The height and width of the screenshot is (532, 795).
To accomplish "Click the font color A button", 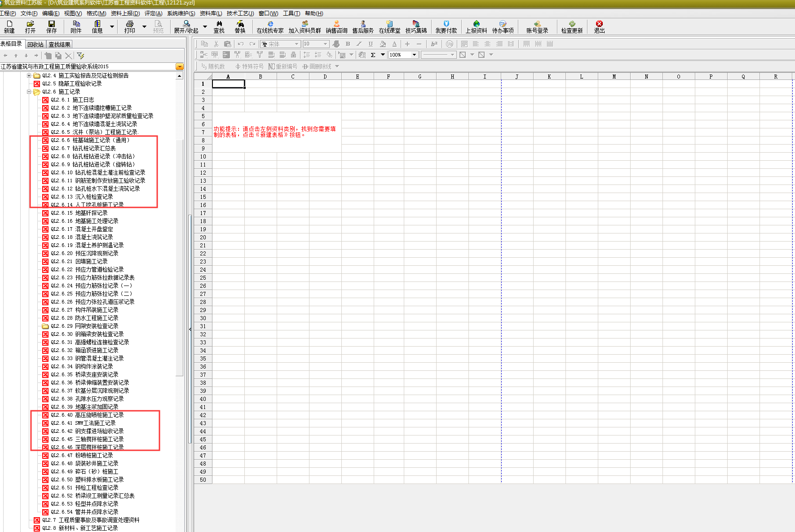I will 394,44.
